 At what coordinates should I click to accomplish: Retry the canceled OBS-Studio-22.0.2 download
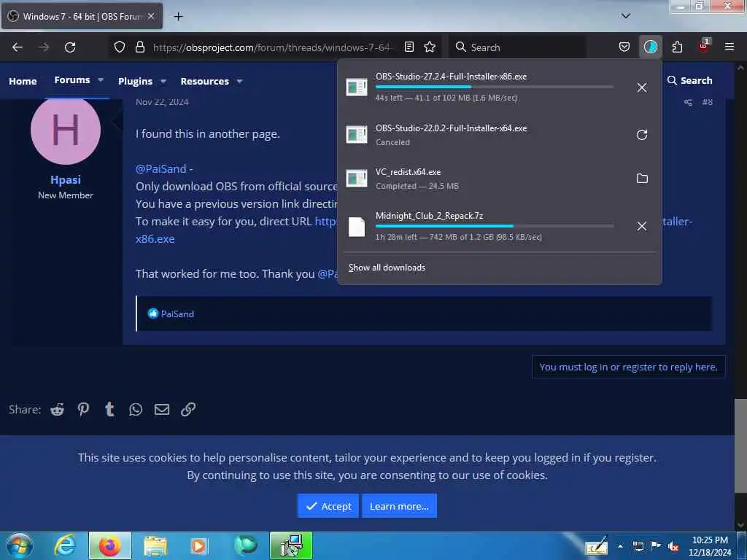coord(642,135)
